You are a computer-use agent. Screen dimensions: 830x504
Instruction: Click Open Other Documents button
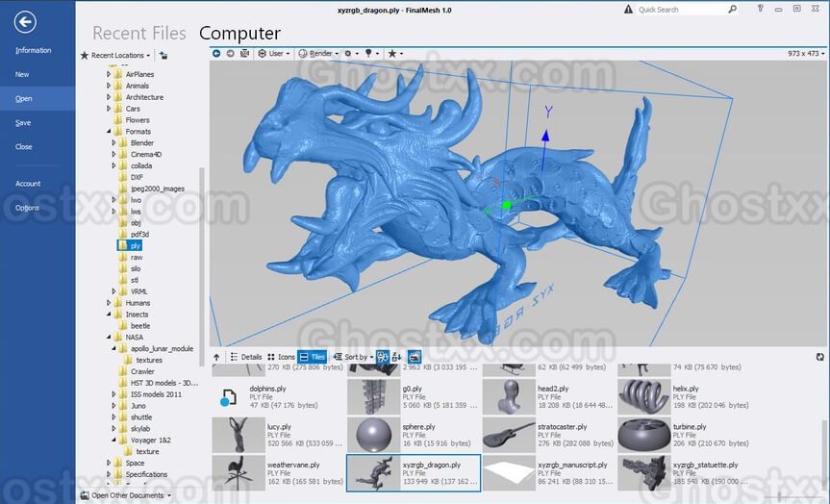tap(125, 495)
